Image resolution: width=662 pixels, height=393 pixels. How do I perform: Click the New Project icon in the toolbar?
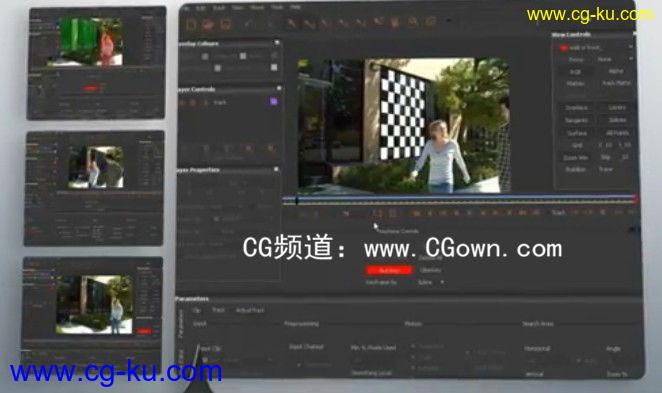click(191, 24)
